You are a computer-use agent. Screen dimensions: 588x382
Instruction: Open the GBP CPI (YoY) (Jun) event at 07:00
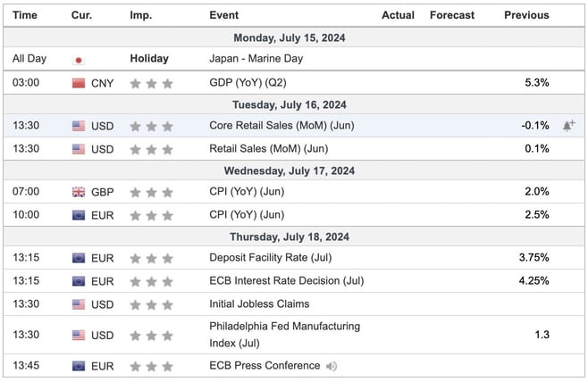pyautogui.click(x=247, y=192)
